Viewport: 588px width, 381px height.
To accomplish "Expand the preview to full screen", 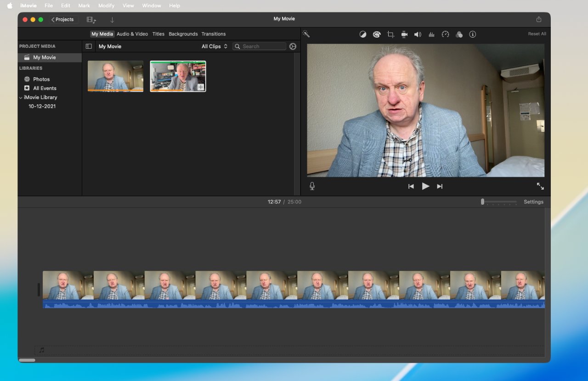I will coord(540,186).
